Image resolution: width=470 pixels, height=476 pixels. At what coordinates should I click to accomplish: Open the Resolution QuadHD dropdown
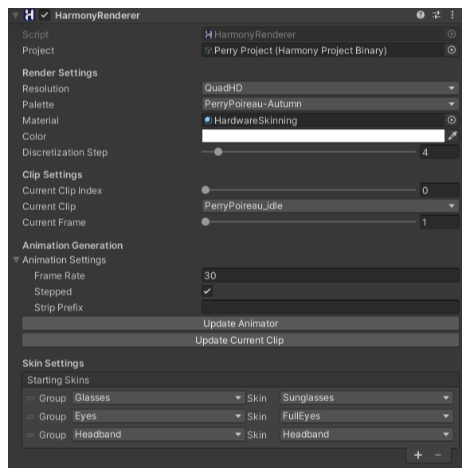click(x=331, y=88)
